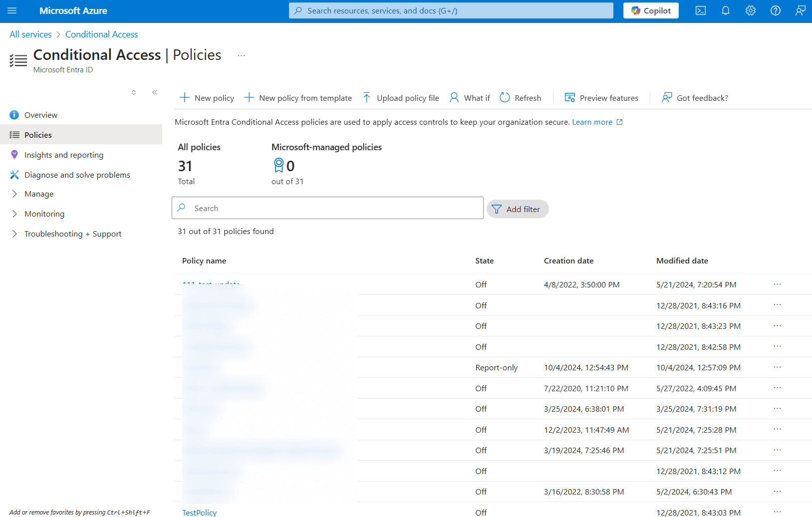Open the portal hamburger menu

click(12, 10)
